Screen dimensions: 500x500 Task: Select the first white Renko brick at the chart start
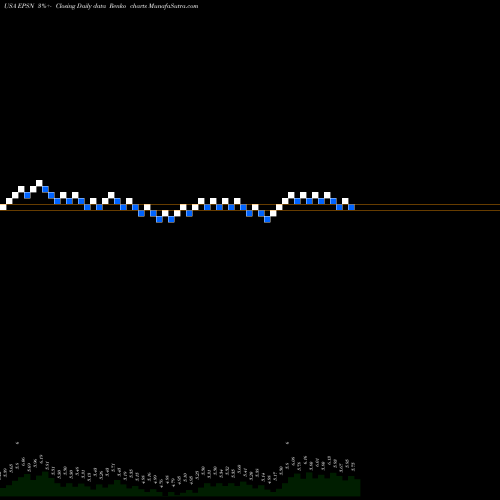(x=3, y=207)
